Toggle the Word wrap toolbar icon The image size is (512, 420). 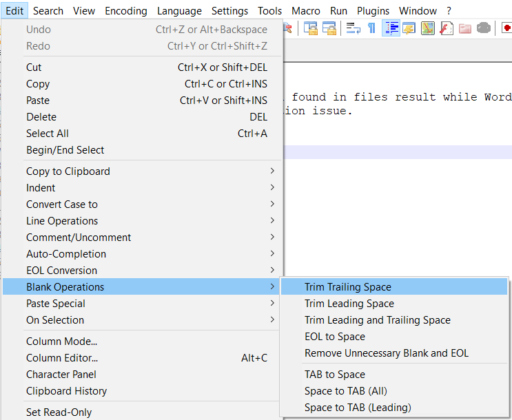354,28
